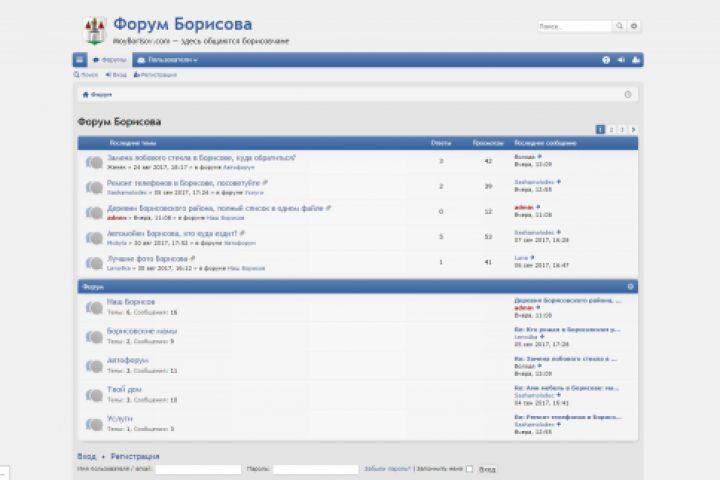This screenshot has width=720, height=480.
Task: Click the next page arrow
Action: (633, 130)
